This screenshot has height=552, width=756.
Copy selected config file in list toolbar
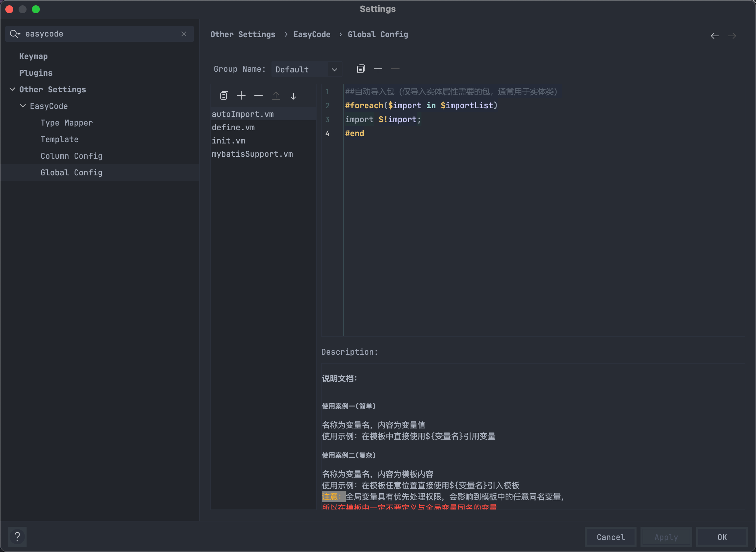click(224, 96)
